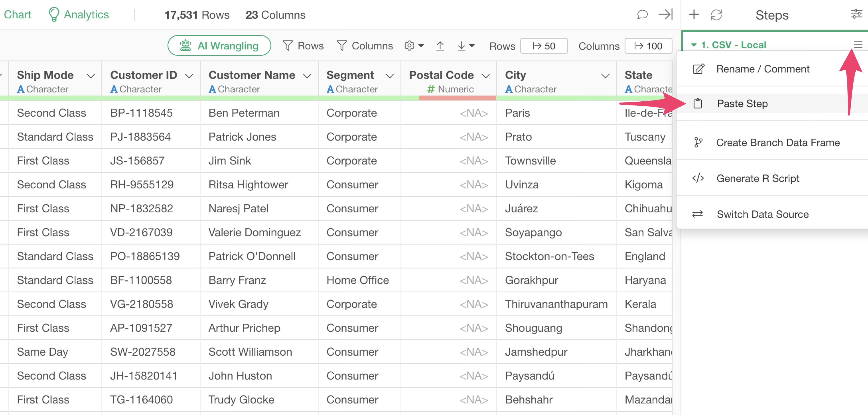Open the download export dropdown

466,46
